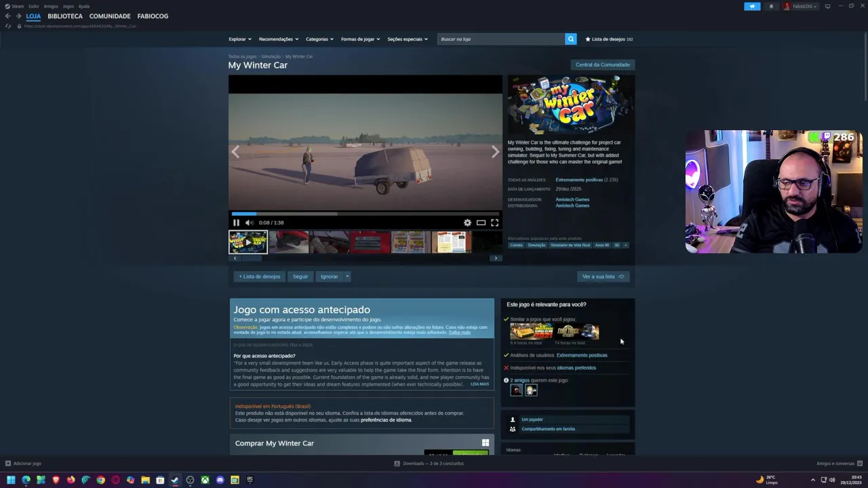Seek the trailer progress bar
The height and width of the screenshot is (488, 868).
[x=366, y=213]
